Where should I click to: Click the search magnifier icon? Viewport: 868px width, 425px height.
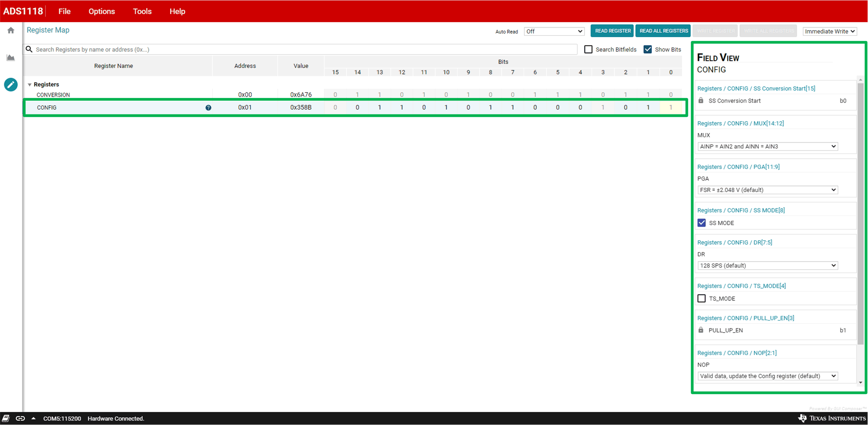click(x=29, y=49)
